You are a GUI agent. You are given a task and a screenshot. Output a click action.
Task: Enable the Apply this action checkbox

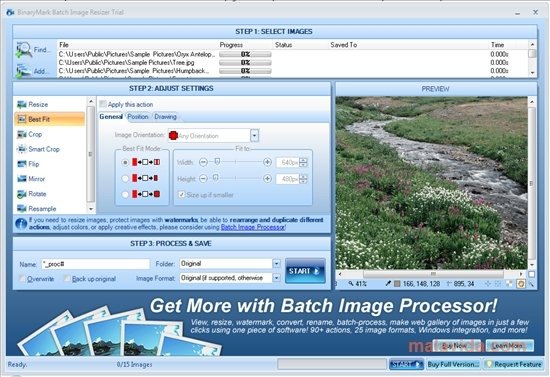pyautogui.click(x=103, y=104)
